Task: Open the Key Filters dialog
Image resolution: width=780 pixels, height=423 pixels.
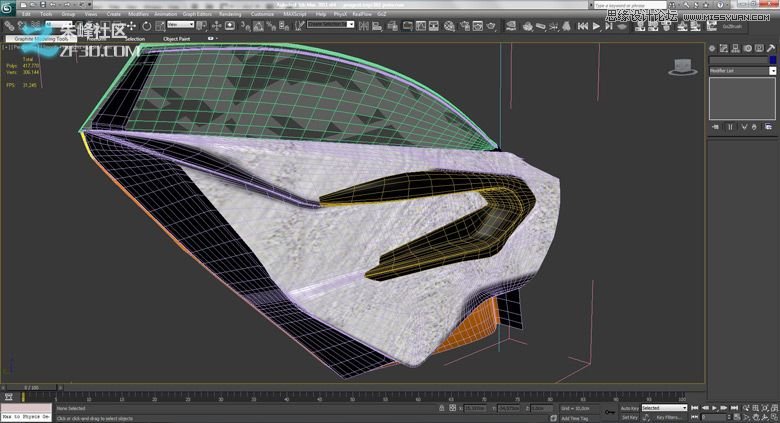Action: (668, 417)
